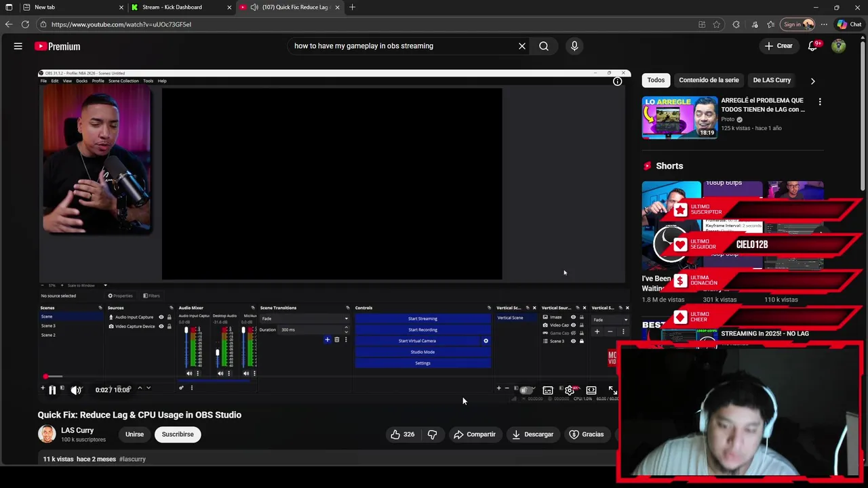868x488 pixels.
Task: Click the 0:02 / 10:08 time display
Action: point(113,390)
